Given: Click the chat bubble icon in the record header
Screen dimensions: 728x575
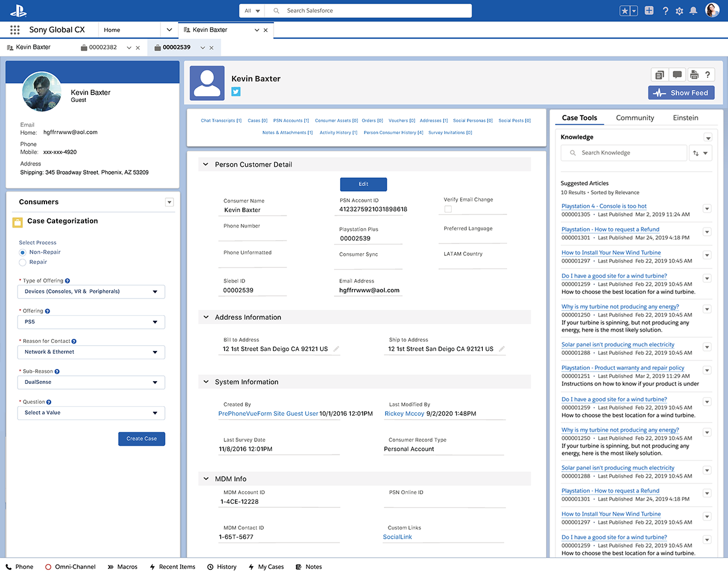Looking at the screenshot, I should pyautogui.click(x=677, y=75).
